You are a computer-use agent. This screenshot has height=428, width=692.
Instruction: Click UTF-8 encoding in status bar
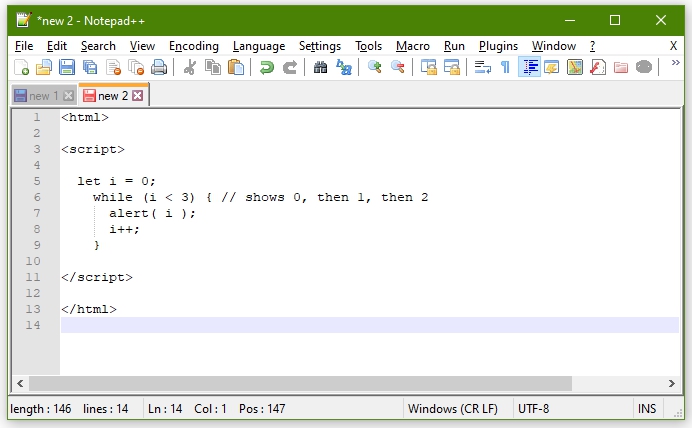tap(534, 409)
